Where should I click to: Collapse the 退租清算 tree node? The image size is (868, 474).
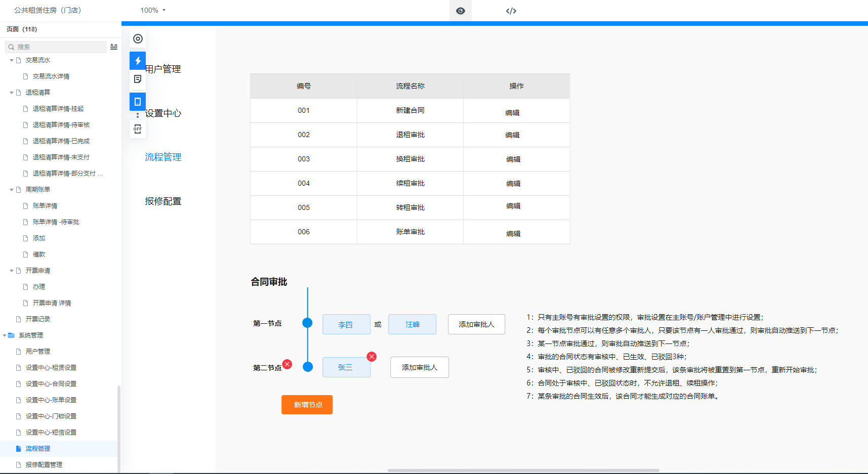(12, 93)
